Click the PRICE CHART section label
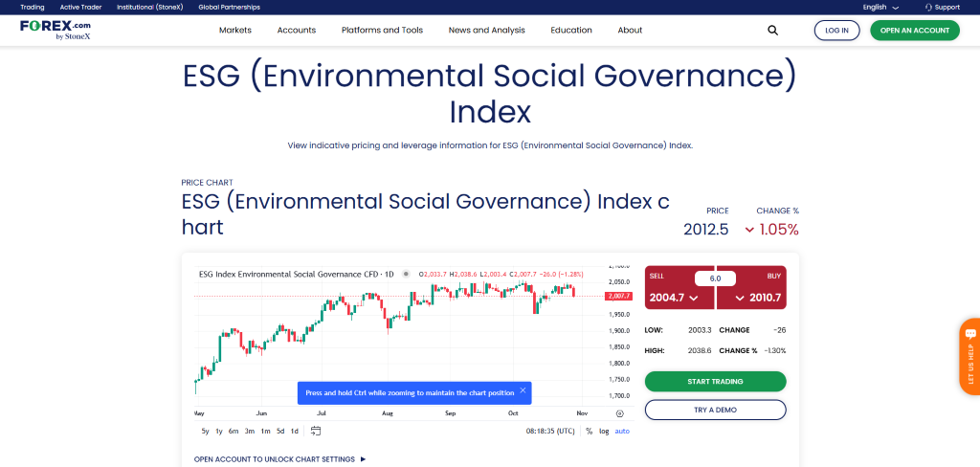Image resolution: width=980 pixels, height=467 pixels. (207, 183)
